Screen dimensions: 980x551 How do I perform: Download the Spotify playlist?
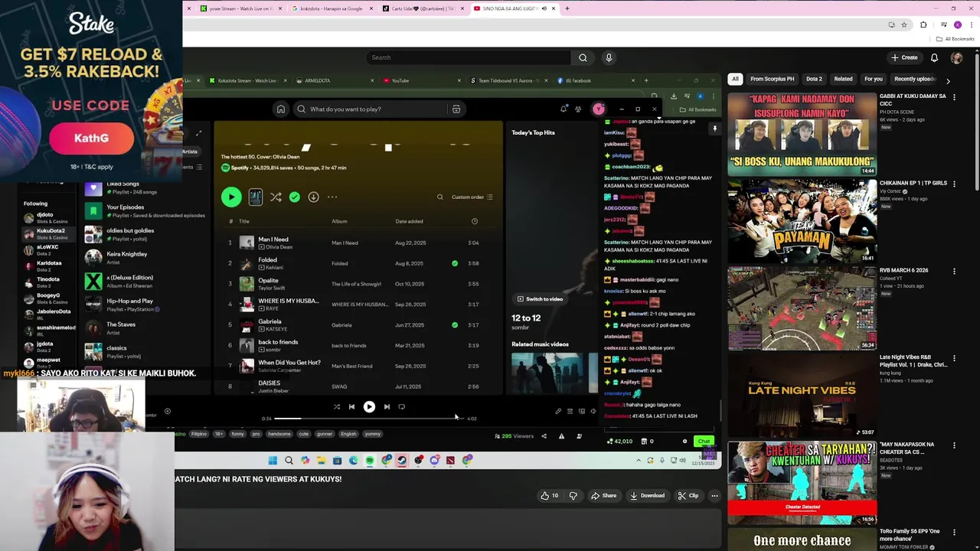point(313,197)
